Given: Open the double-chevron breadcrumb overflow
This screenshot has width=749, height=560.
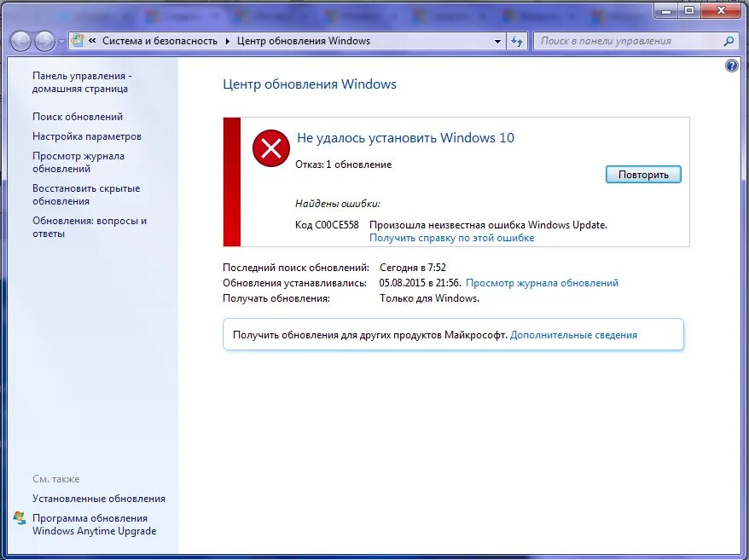Looking at the screenshot, I should tap(93, 41).
